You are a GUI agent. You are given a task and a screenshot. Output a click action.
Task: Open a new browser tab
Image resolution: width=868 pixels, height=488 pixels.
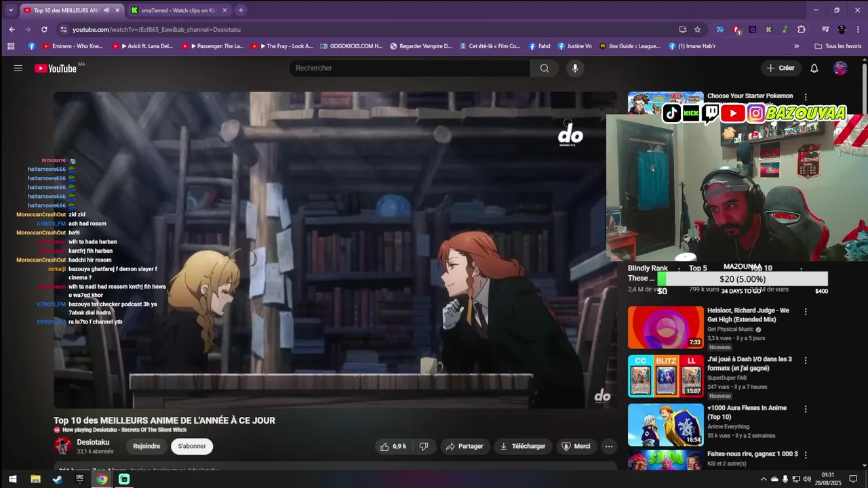click(241, 10)
